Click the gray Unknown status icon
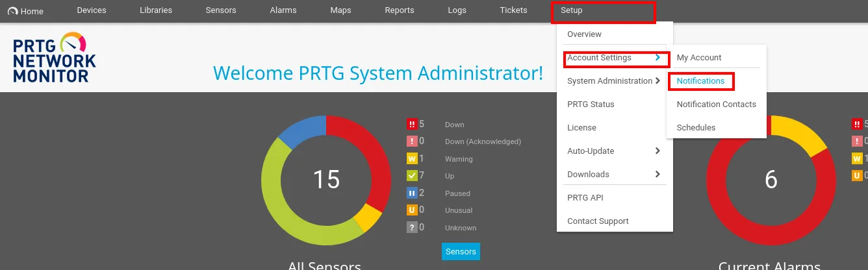Viewport: 868px width, 270px height. coord(411,227)
